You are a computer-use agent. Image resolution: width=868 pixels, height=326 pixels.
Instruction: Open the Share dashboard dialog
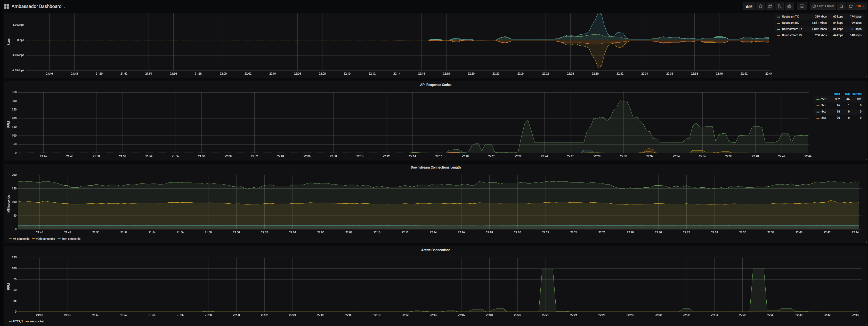770,6
